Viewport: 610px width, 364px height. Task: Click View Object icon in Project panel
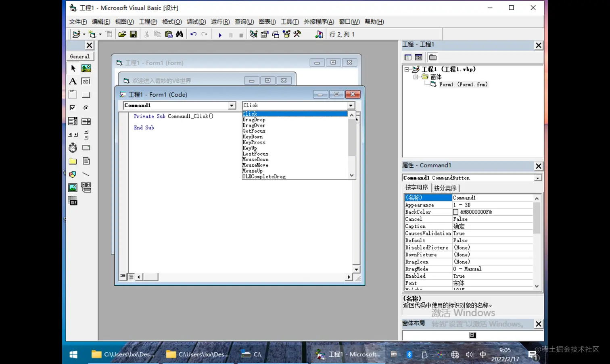click(418, 57)
